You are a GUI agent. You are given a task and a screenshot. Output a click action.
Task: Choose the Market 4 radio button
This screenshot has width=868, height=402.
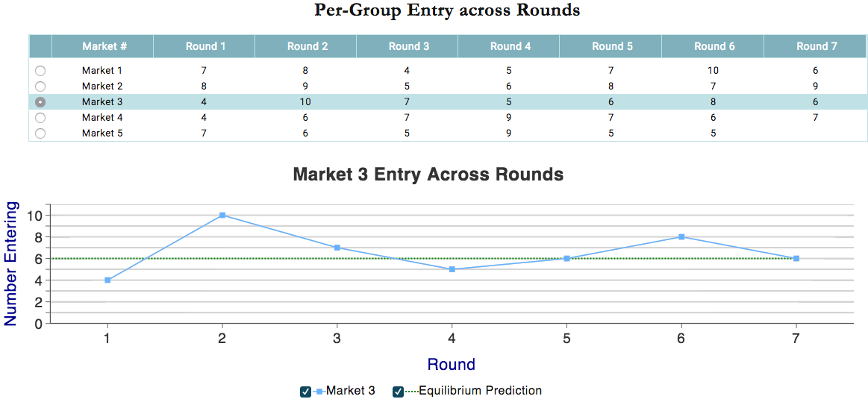coord(40,118)
